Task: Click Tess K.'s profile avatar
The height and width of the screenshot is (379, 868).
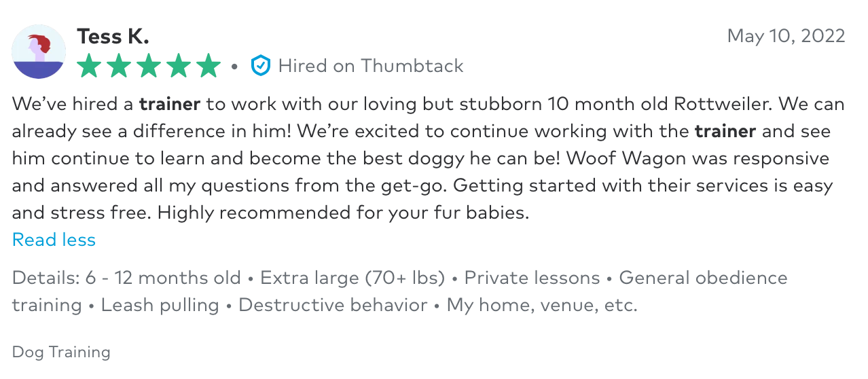Action: point(39,52)
